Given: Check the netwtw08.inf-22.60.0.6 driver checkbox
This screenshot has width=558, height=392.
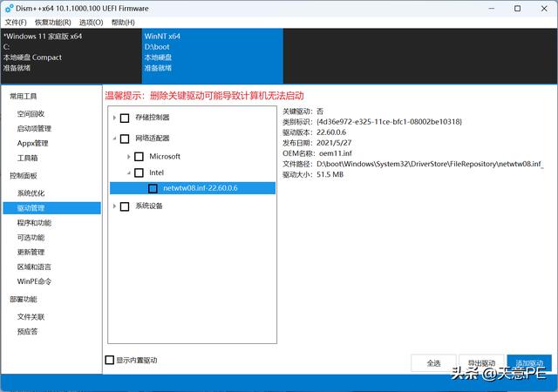Looking at the screenshot, I should 153,188.
